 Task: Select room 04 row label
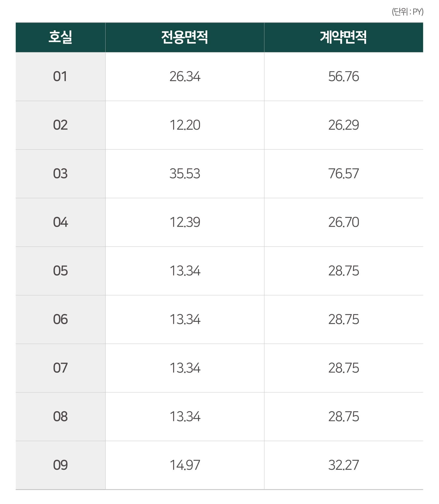61,222
